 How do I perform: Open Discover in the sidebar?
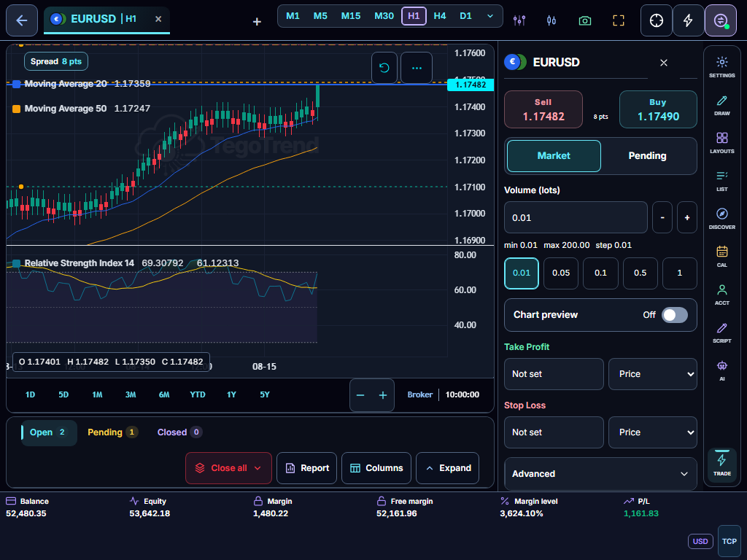click(721, 219)
